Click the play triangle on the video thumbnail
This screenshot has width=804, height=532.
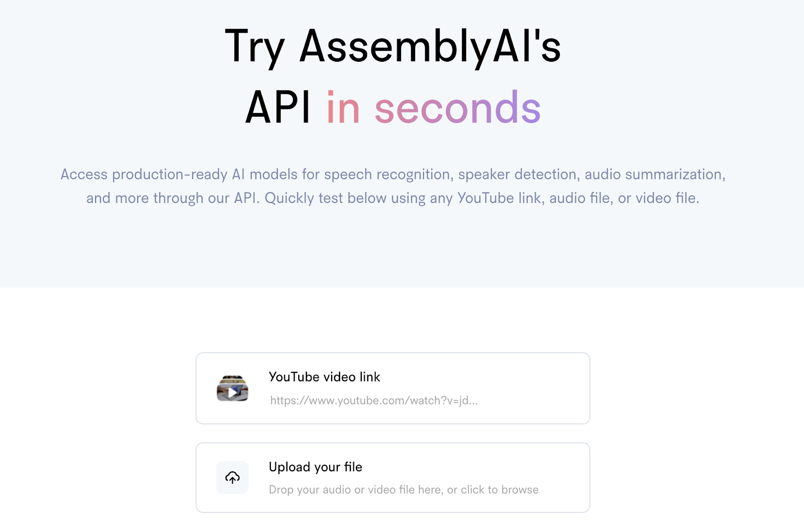pos(232,393)
